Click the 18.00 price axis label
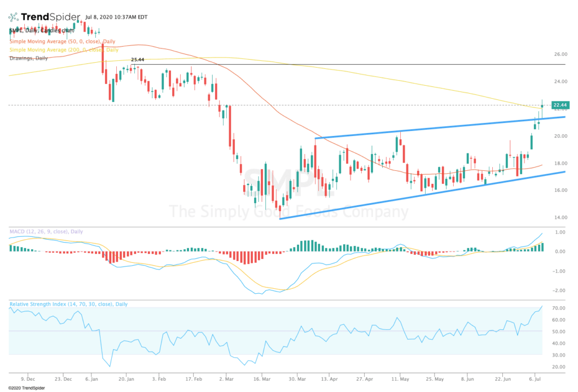Viewport: 578px width, 392px height. [561, 163]
